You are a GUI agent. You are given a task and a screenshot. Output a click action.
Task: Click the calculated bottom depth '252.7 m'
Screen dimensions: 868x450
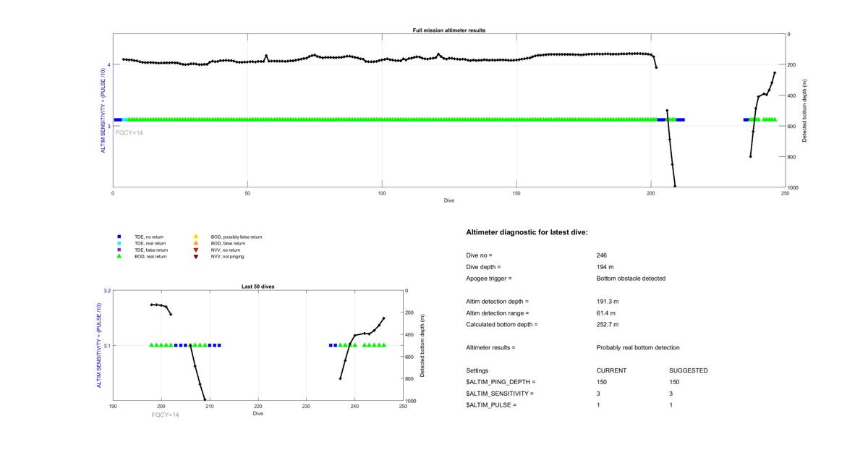pos(608,324)
